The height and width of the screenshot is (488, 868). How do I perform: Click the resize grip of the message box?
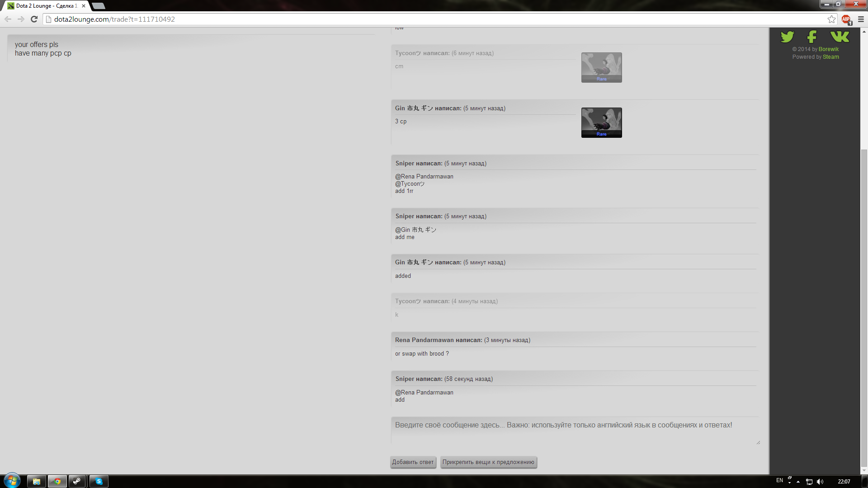coord(758,442)
